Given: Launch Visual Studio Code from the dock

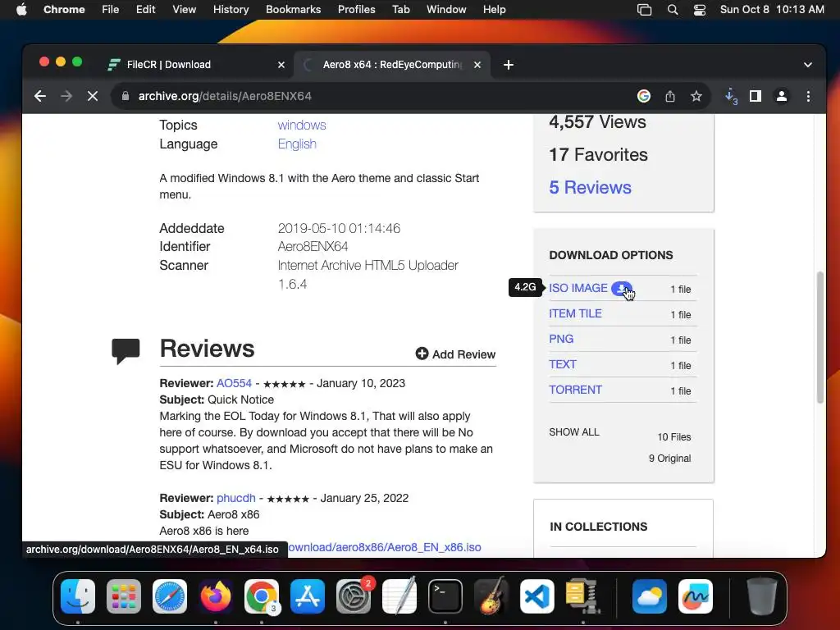Looking at the screenshot, I should (537, 596).
